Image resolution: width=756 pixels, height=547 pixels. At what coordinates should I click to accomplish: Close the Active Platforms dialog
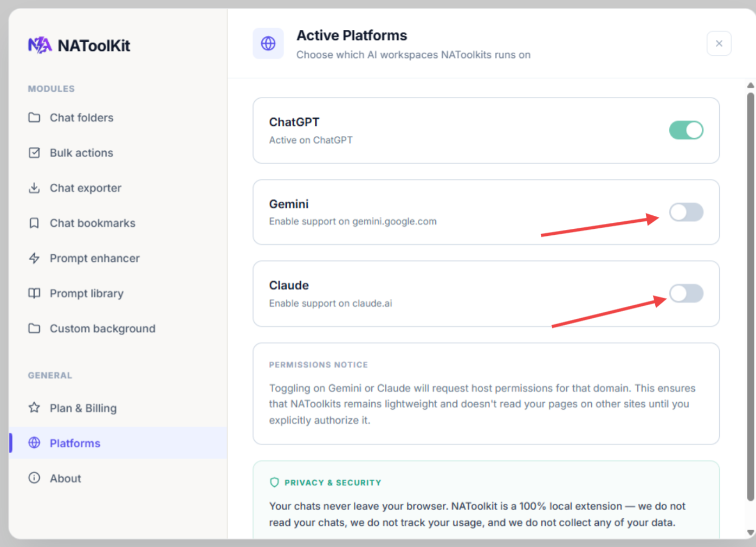pyautogui.click(x=719, y=43)
